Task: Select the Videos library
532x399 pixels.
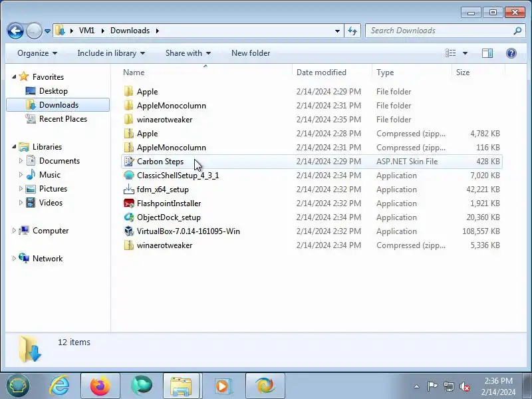Action: pyautogui.click(x=45, y=203)
